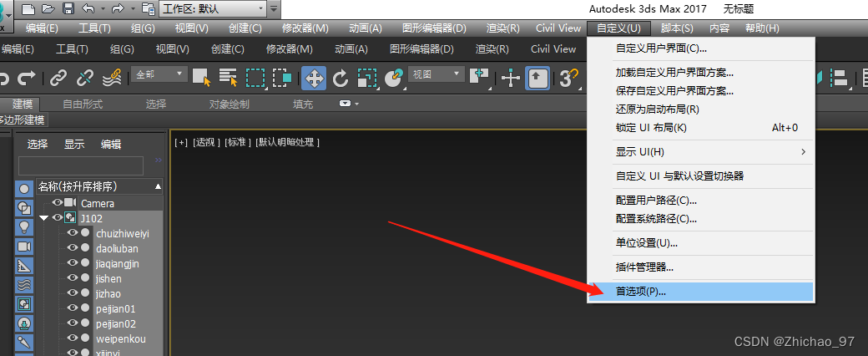Image resolution: width=868 pixels, height=356 pixels.
Task: Click the scene explorer search field
Action: click(81, 165)
